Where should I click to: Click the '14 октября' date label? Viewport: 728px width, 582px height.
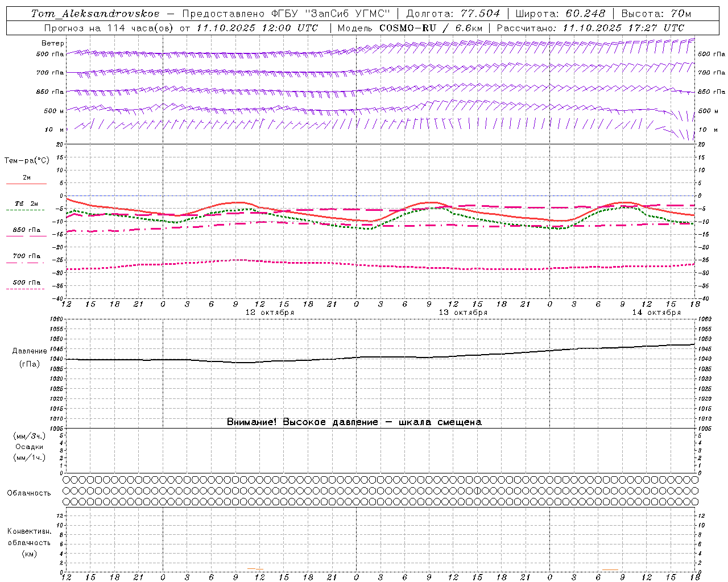656,313
